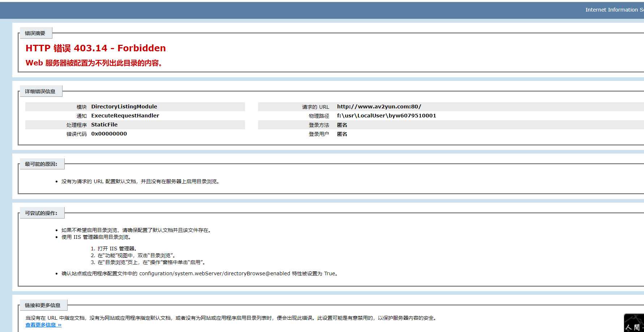Click the Web 服务器被配置为不列出此目录的内容 subtitle

pyautogui.click(x=95, y=63)
